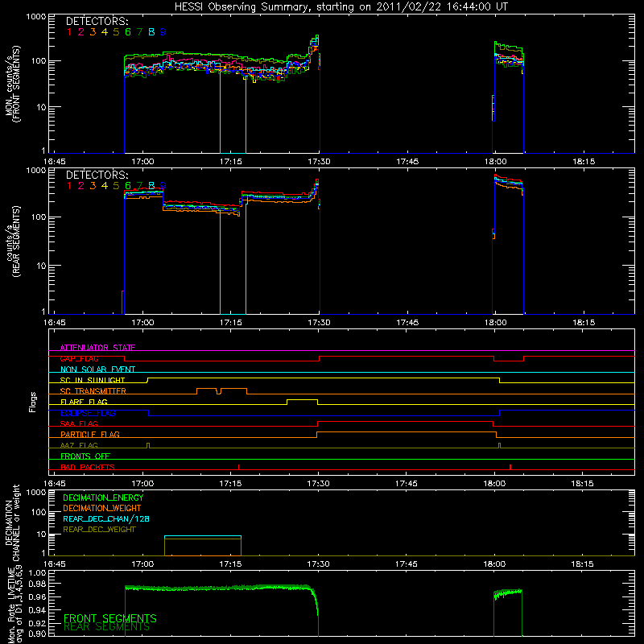Viewport: 644px width, 644px height.
Task: Select the NON_SOLAR_EVENT flag label
Action: [x=97, y=369]
